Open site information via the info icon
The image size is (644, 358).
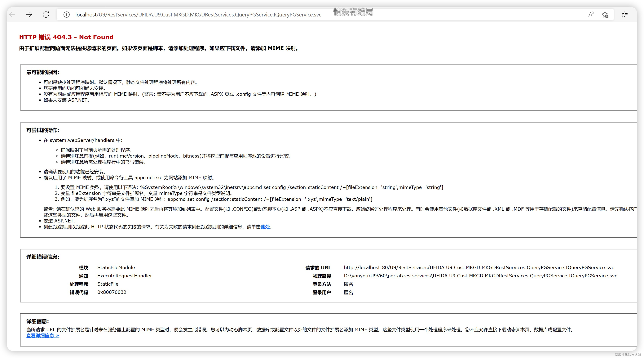(66, 15)
